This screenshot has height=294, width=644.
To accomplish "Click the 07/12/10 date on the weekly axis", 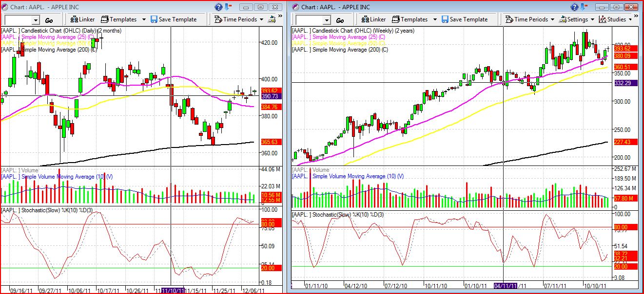I will click(397, 286).
